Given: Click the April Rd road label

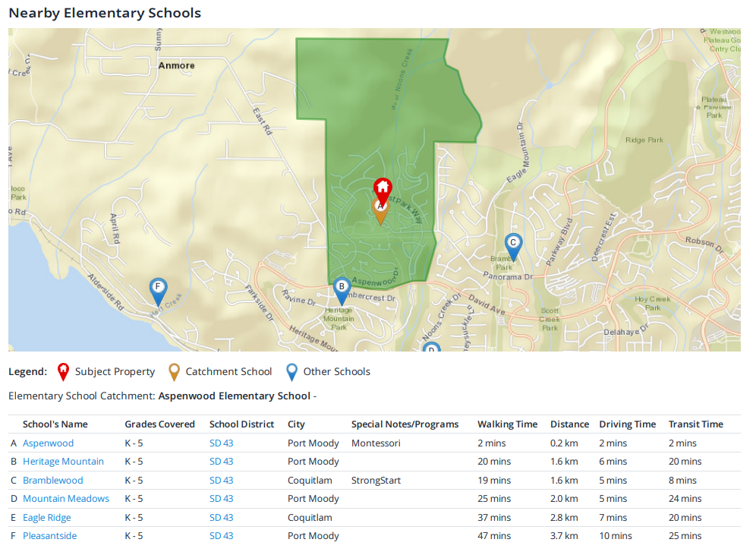Looking at the screenshot, I should click(x=115, y=228).
